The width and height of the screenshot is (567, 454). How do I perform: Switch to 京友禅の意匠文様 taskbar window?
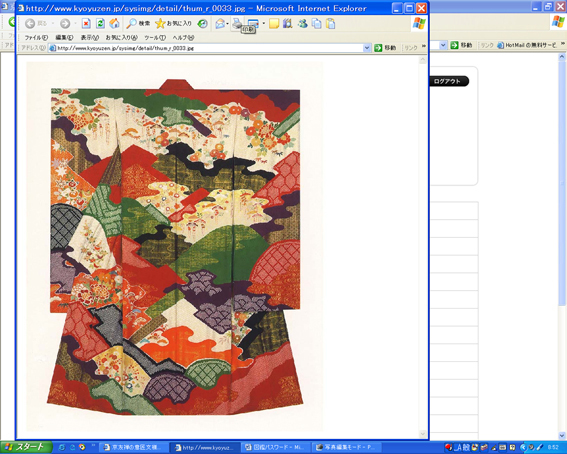click(133, 447)
